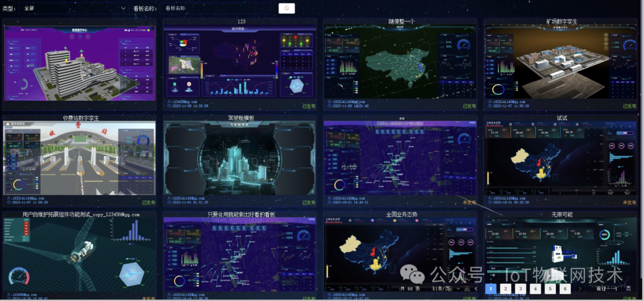Open the 无限可能 dashboard thumbnail
The image size is (644, 301).
pyautogui.click(x=561, y=255)
